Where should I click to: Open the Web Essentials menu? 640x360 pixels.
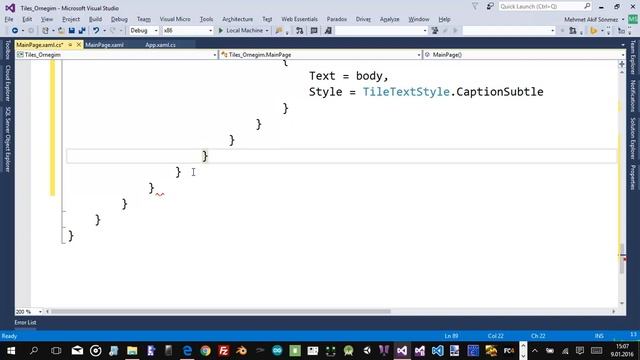tap(299, 19)
